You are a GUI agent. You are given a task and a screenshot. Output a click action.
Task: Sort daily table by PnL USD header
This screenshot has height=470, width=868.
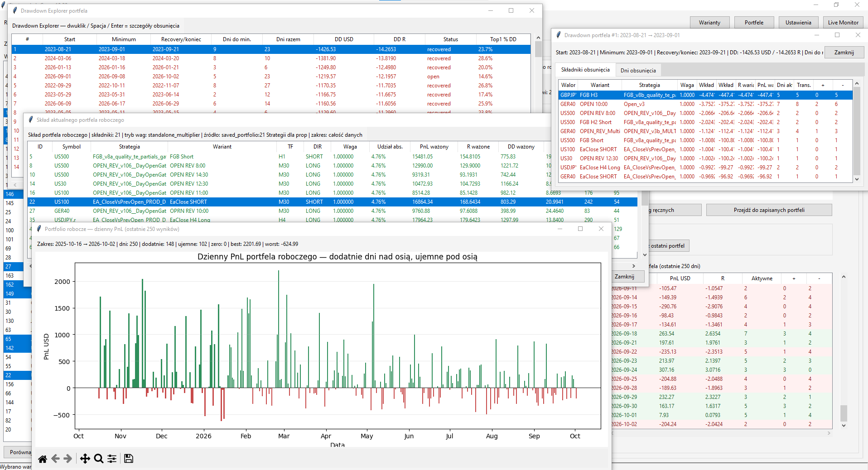(x=680, y=278)
